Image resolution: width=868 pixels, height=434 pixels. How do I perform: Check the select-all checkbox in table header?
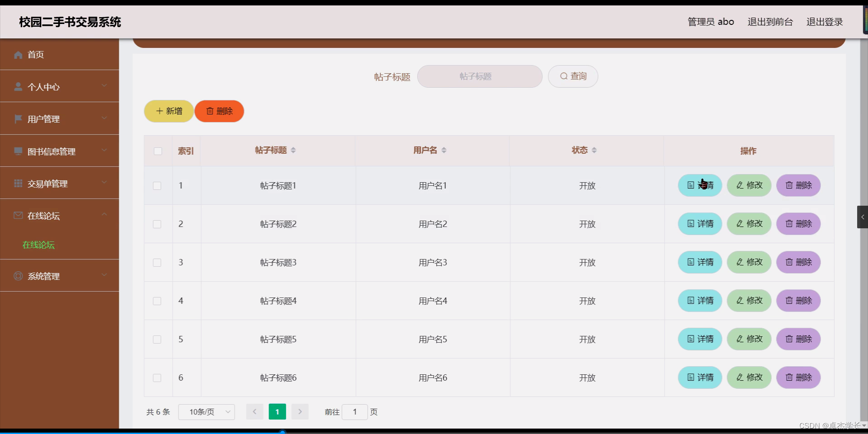click(x=157, y=151)
